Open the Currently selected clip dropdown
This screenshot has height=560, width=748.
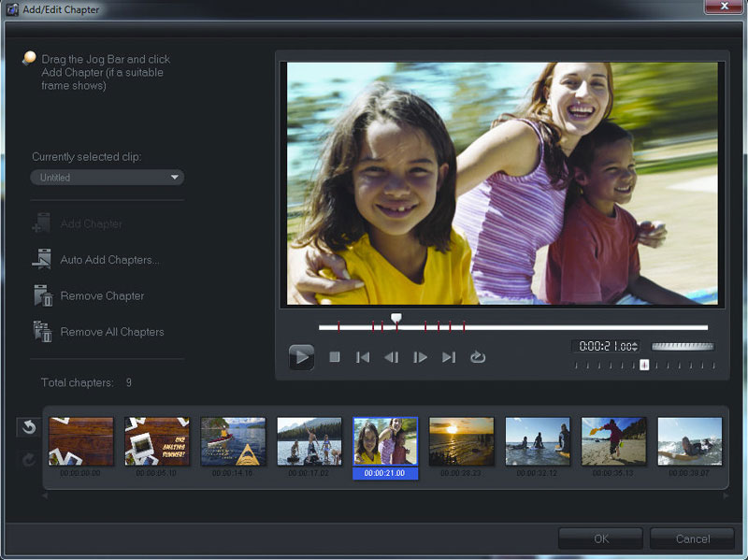pyautogui.click(x=108, y=178)
